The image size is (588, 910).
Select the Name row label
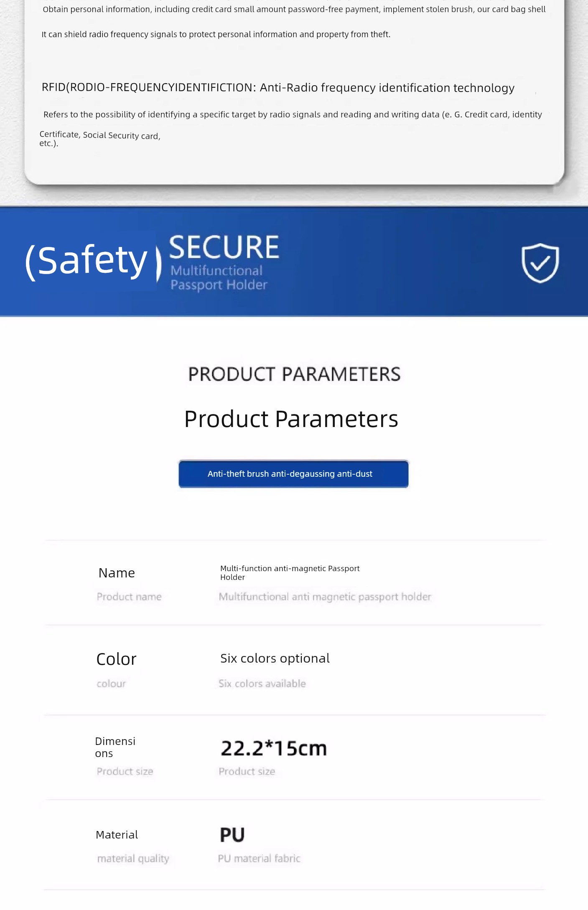coord(117,573)
